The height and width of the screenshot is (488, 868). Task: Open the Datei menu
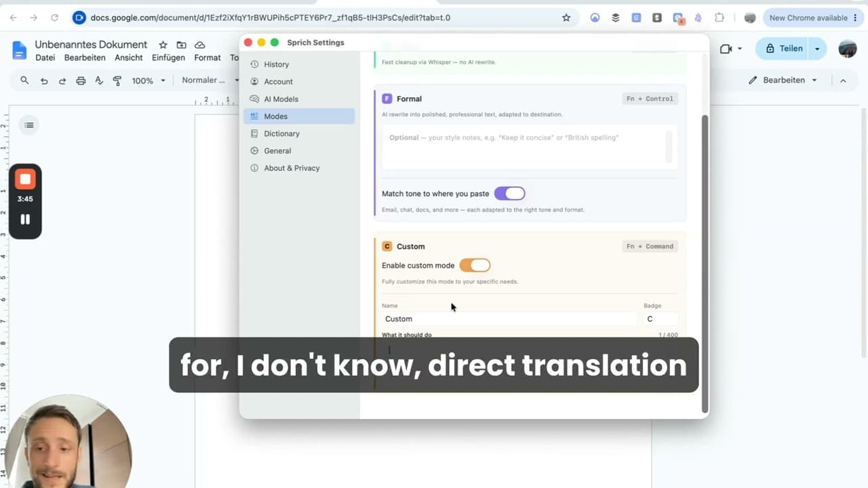(x=45, y=58)
